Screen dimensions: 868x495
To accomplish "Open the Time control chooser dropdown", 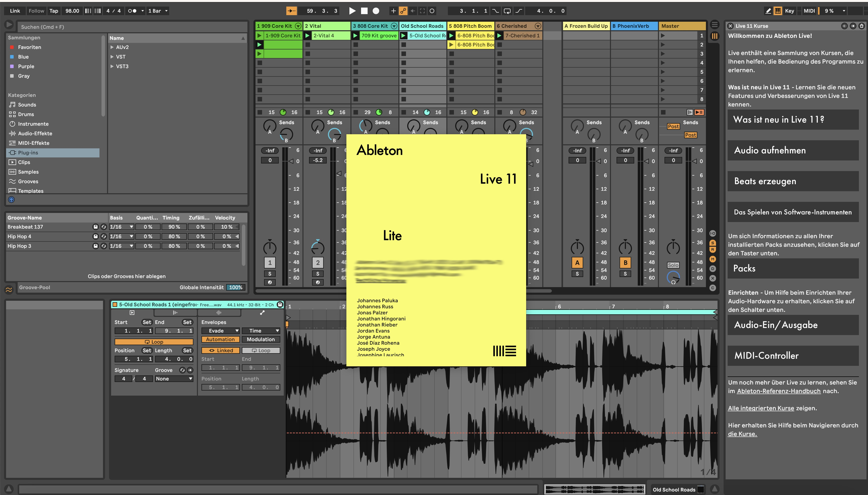I will (x=261, y=331).
